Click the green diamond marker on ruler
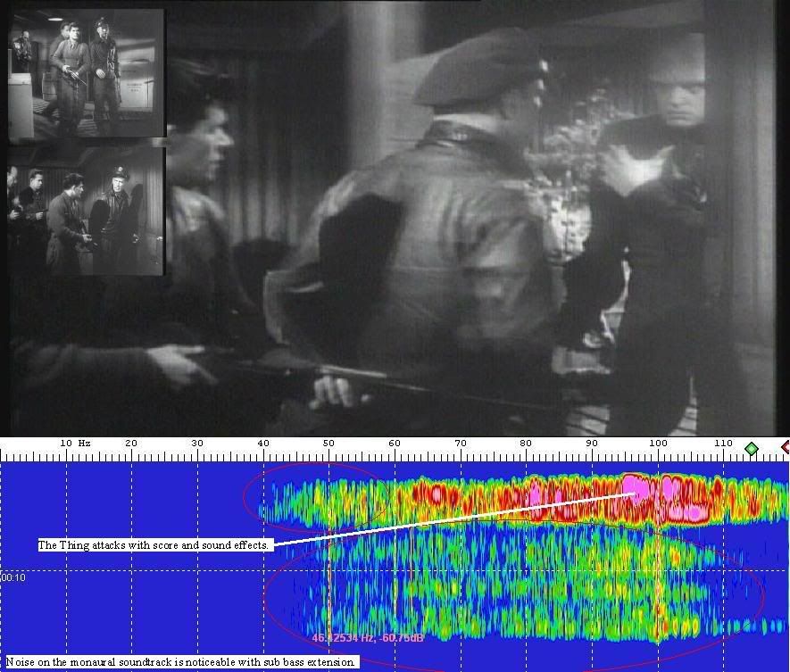The width and height of the screenshot is (790, 672). tap(751, 449)
